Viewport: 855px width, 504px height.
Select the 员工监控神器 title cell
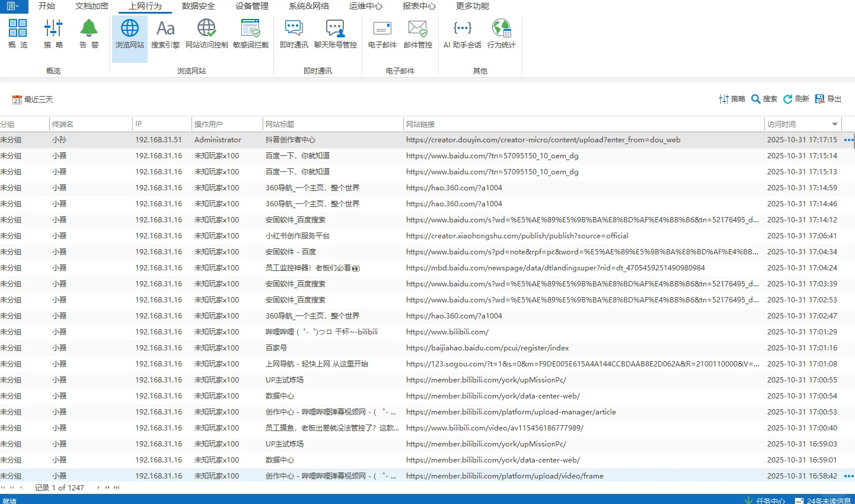[333, 268]
